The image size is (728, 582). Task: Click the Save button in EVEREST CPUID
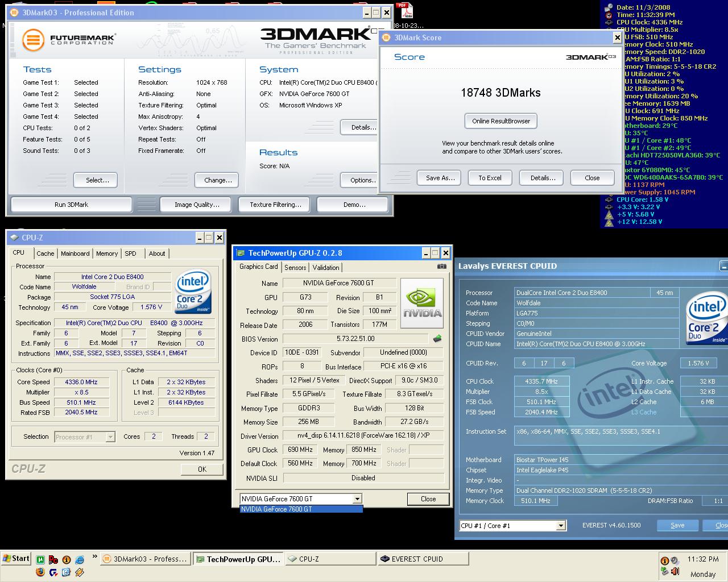coord(677,525)
